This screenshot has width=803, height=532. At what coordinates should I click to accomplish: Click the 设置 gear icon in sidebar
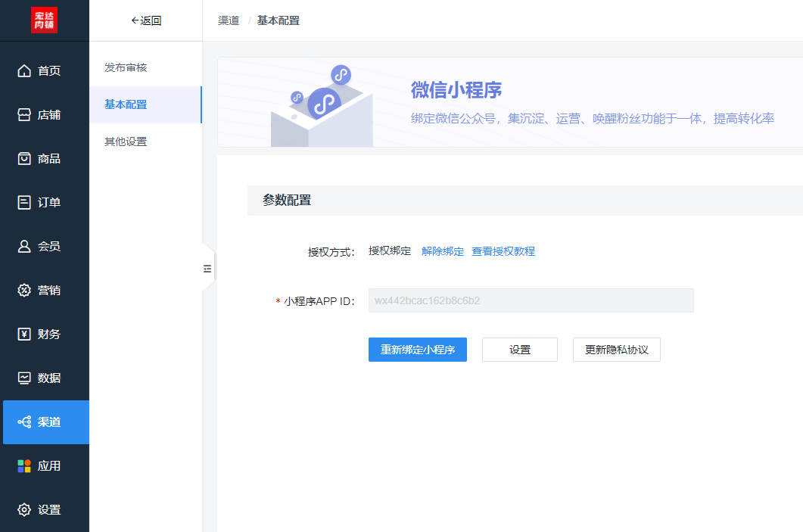pyautogui.click(x=24, y=509)
